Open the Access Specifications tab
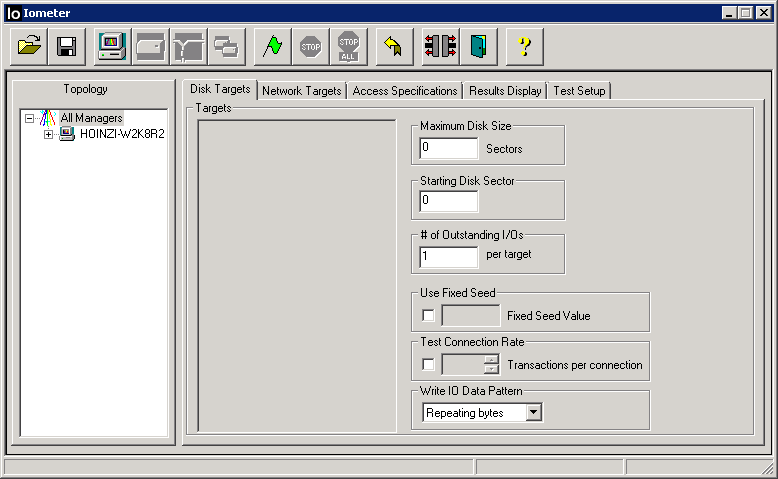 (x=405, y=91)
